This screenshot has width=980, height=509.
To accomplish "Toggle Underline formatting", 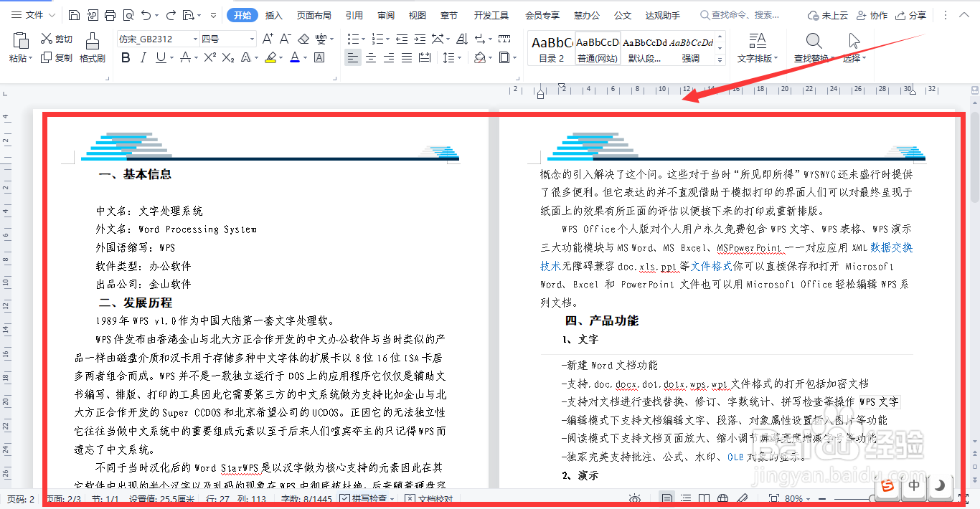I will tap(160, 57).
